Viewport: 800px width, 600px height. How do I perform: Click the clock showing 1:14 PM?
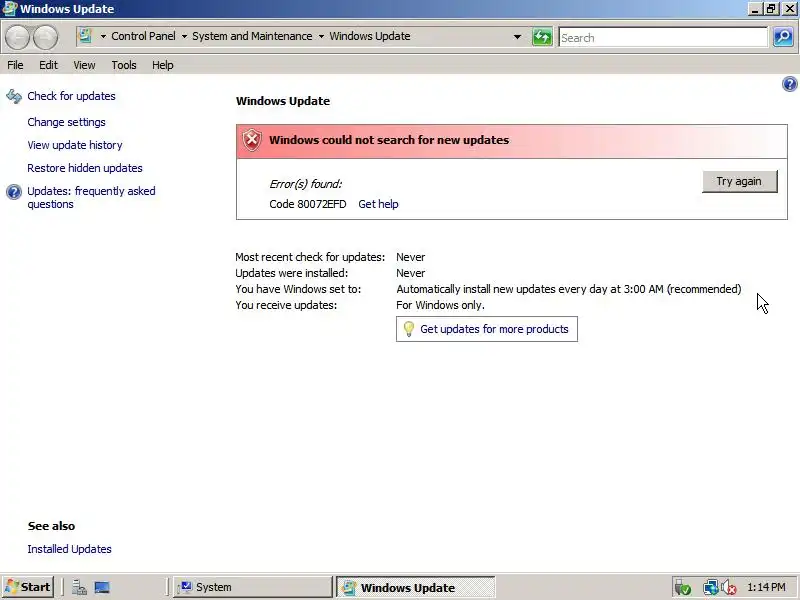tap(766, 587)
